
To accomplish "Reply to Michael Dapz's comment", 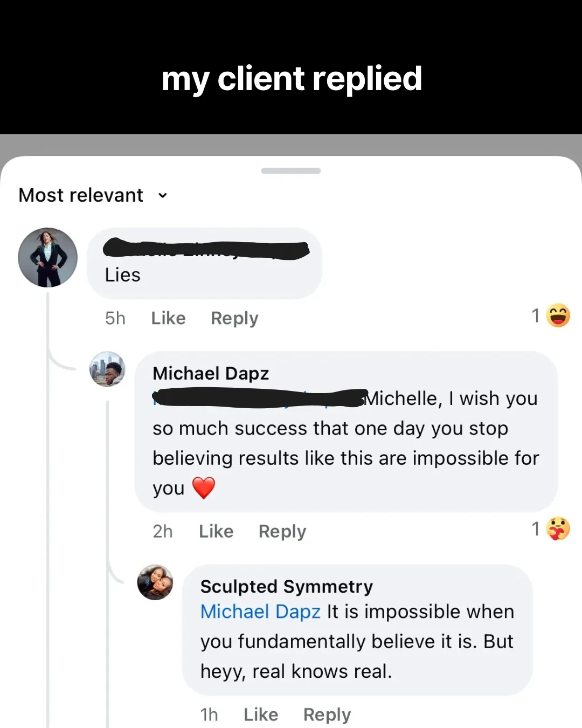I will point(282,531).
